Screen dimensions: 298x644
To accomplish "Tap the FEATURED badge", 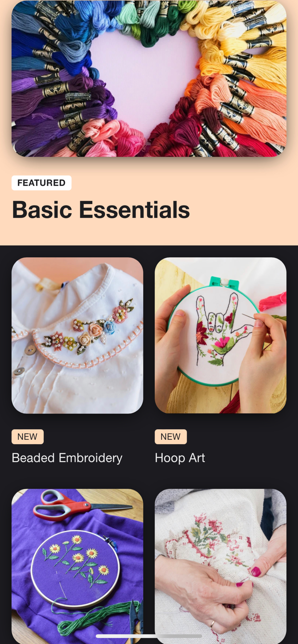I will 41,183.
